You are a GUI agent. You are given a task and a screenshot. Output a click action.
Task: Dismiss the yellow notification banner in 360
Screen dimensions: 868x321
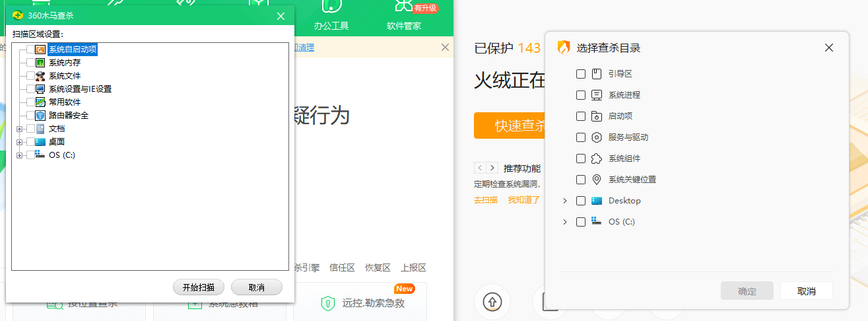pos(445,47)
